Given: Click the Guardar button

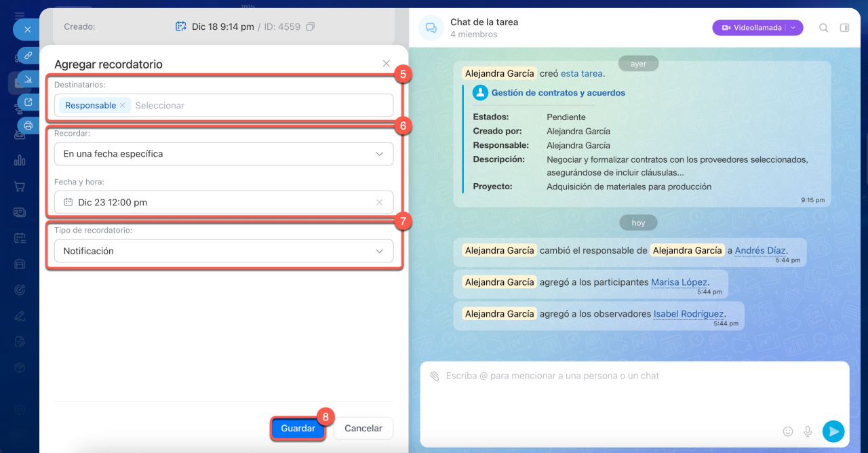Looking at the screenshot, I should pyautogui.click(x=298, y=429).
